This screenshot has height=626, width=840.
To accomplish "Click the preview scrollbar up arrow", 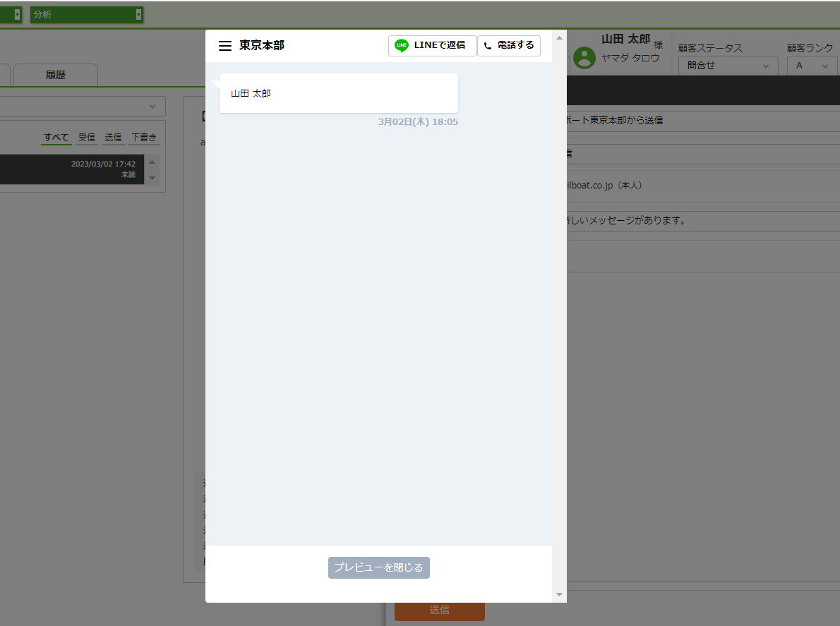I will pyautogui.click(x=559, y=38).
